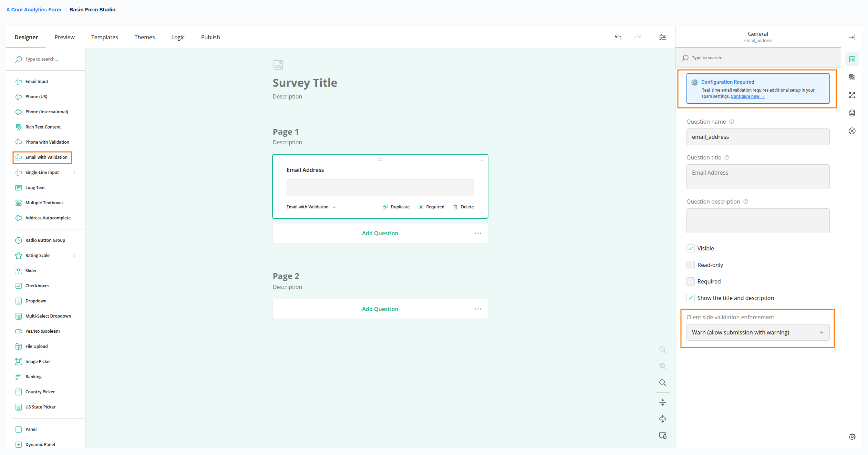This screenshot has width=868, height=455.
Task: Open the Client side validation enforcement dropdown
Action: click(757, 332)
